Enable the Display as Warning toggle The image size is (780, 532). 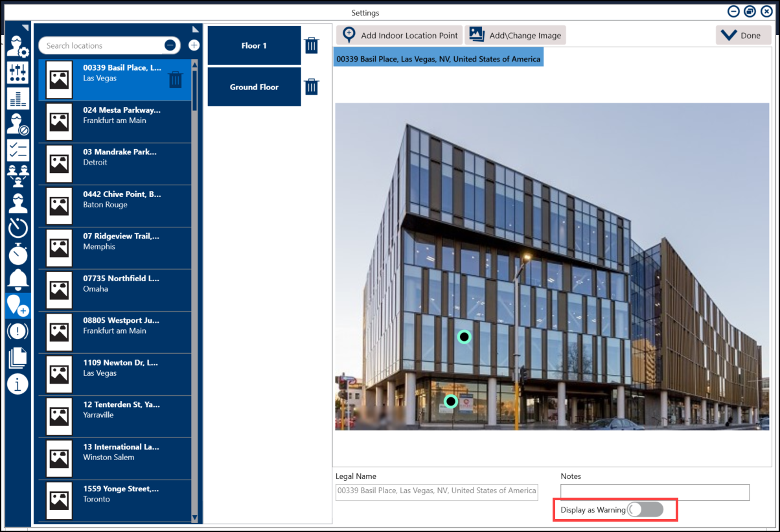(645, 510)
